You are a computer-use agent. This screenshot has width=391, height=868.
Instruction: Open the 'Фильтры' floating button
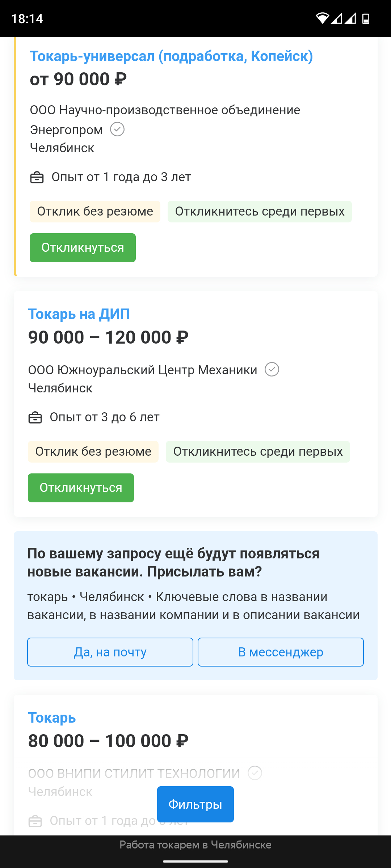[x=195, y=804]
